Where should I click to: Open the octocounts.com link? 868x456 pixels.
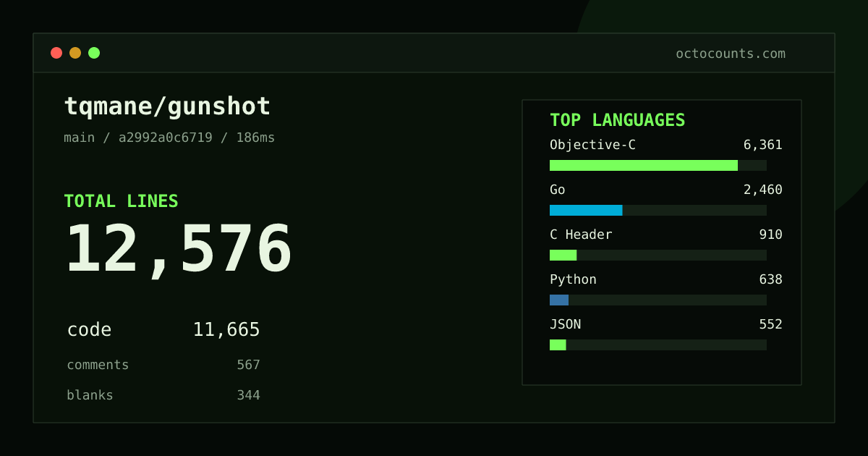[731, 54]
